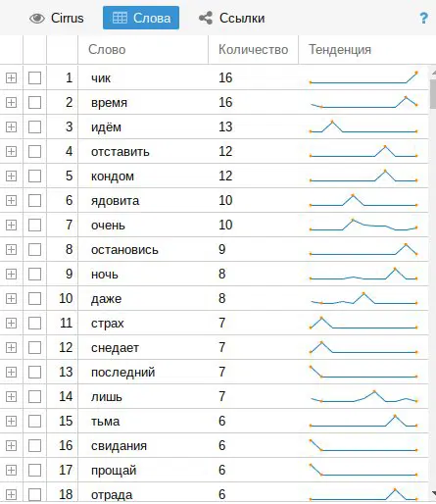Open plus expander beside страх
The height and width of the screenshot is (504, 436).
pos(11,323)
